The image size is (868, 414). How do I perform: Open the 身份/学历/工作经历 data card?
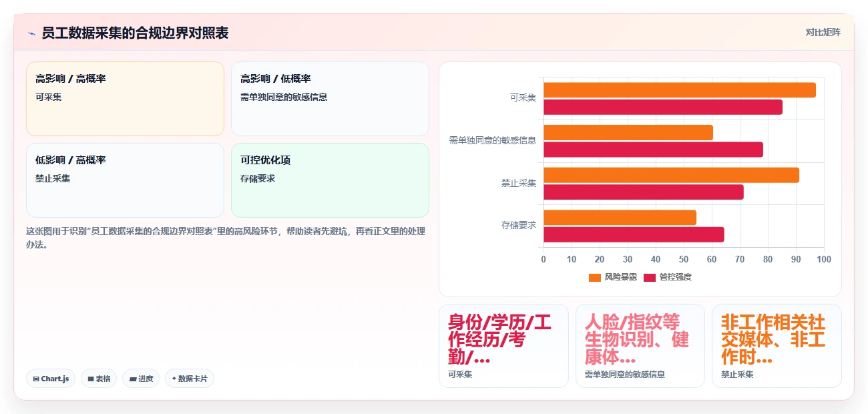(x=503, y=346)
